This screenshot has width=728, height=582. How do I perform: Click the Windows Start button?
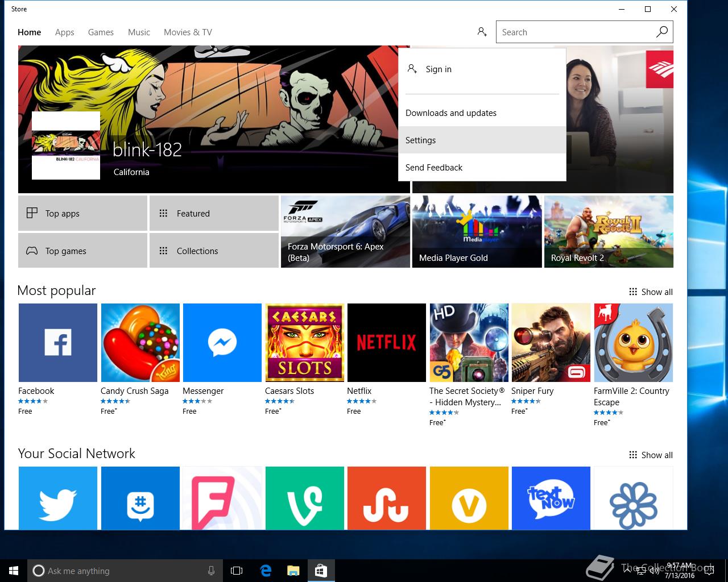point(14,571)
